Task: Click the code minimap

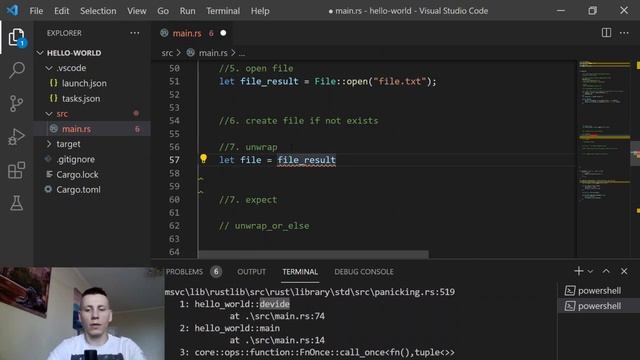Action: pyautogui.click(x=604, y=159)
